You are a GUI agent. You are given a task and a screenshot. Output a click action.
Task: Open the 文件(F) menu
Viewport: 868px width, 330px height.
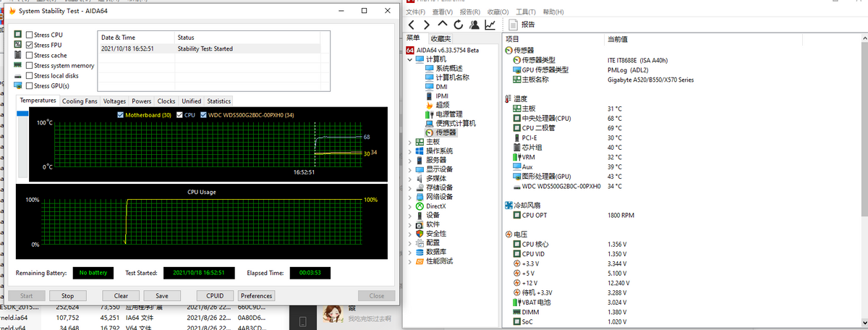coord(416,12)
